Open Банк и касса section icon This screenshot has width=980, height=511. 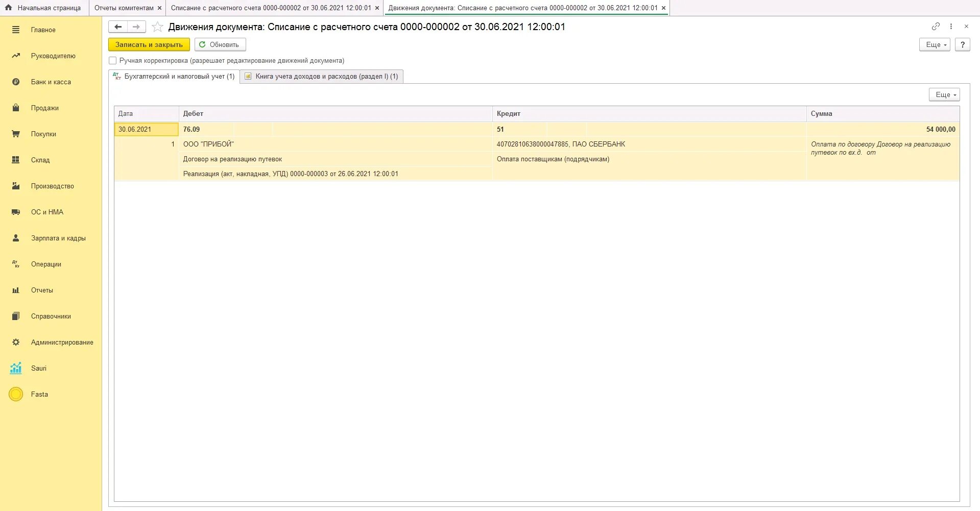pos(16,82)
